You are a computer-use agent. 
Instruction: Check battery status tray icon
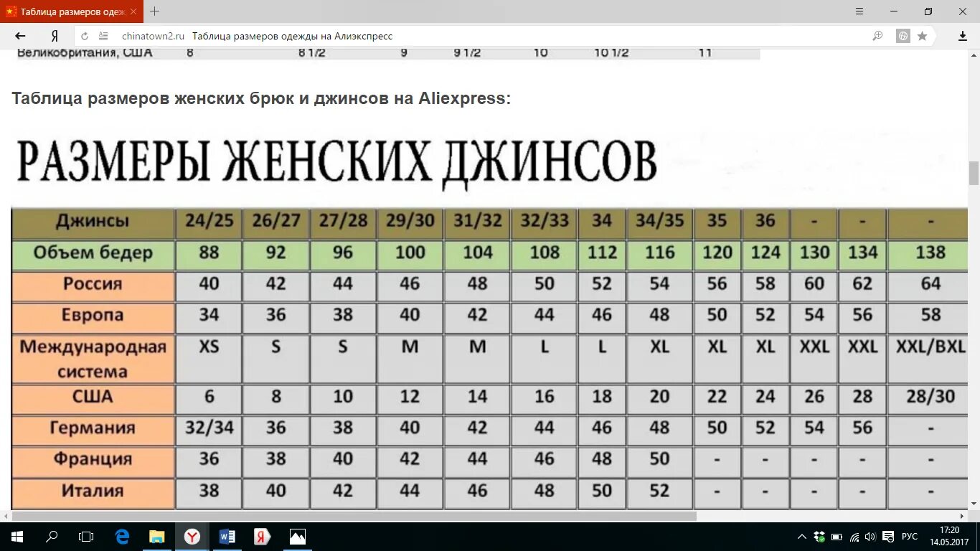(837, 537)
